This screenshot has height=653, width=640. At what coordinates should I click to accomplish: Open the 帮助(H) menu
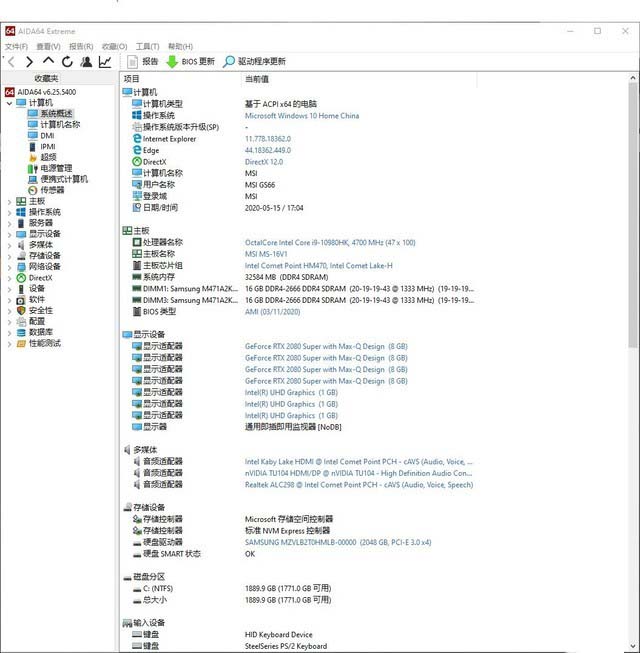(x=180, y=46)
